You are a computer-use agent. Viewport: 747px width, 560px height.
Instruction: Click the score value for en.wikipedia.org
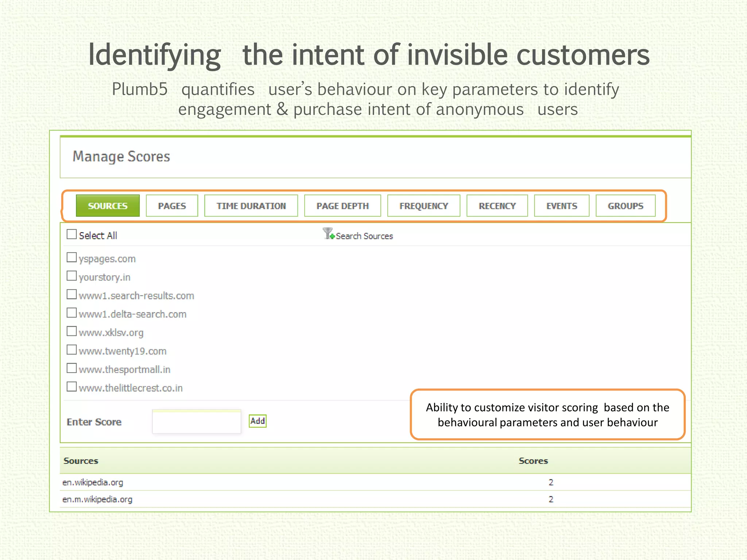(x=551, y=482)
